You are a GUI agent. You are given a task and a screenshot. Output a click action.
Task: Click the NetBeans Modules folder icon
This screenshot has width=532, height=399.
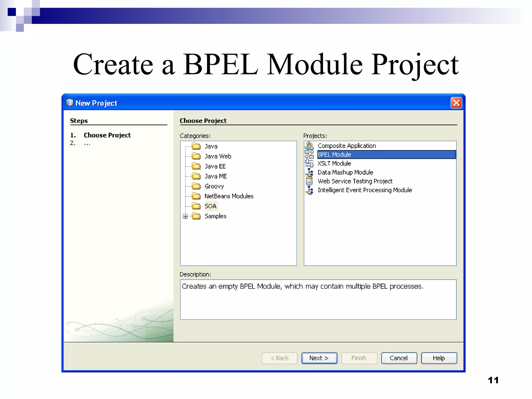(x=196, y=196)
